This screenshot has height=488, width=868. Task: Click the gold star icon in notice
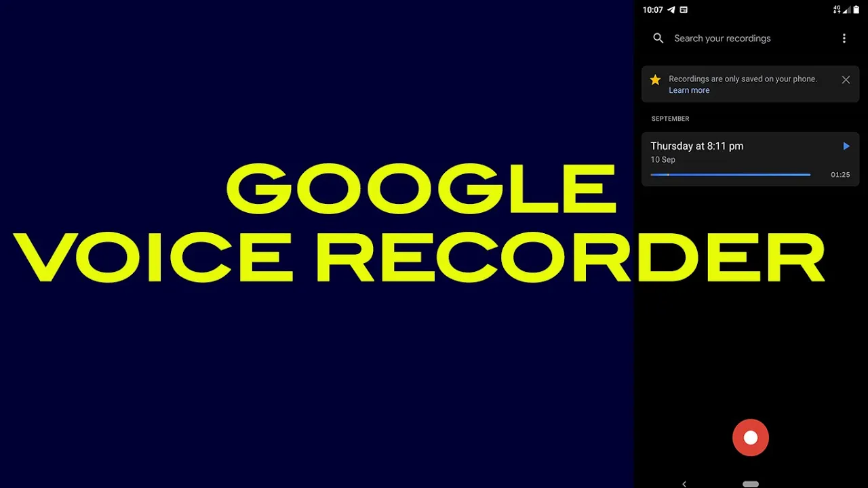click(655, 80)
